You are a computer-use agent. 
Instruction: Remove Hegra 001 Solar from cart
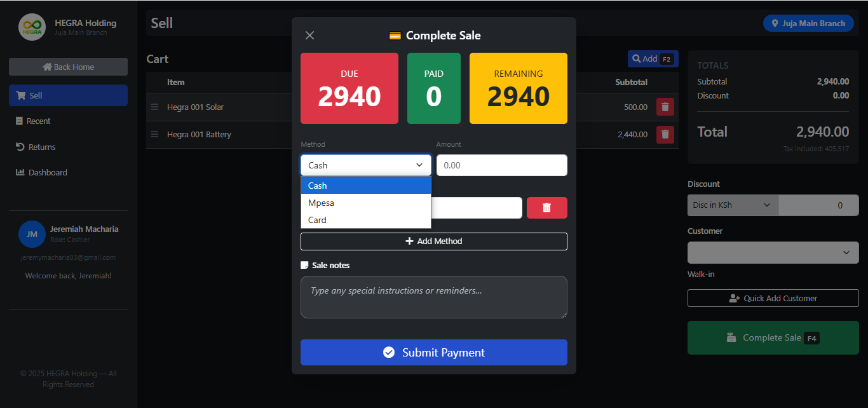coord(665,107)
